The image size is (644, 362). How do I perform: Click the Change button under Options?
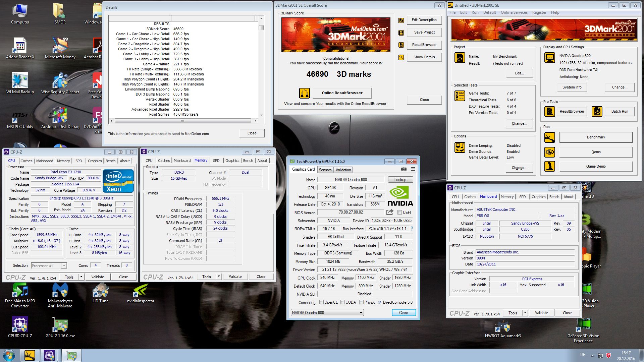(519, 168)
